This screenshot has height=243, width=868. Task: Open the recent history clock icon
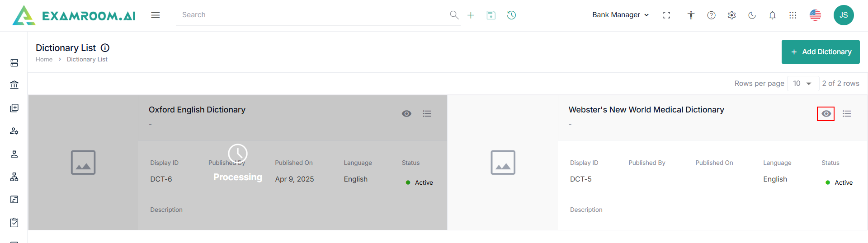[x=511, y=15]
